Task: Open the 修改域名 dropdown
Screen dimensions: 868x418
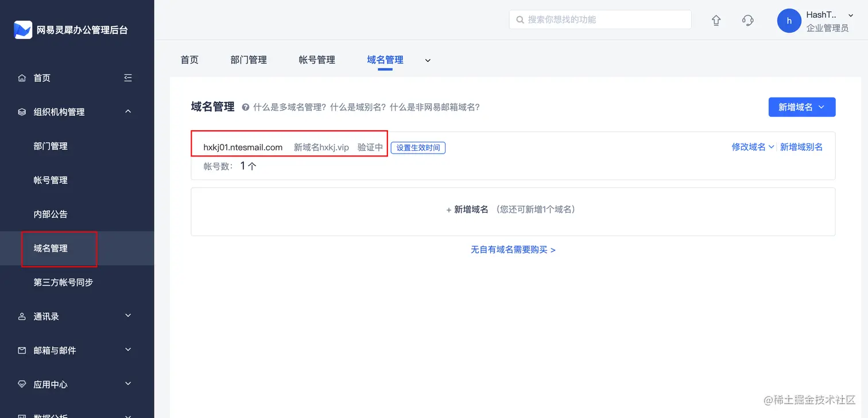Action: 753,147
